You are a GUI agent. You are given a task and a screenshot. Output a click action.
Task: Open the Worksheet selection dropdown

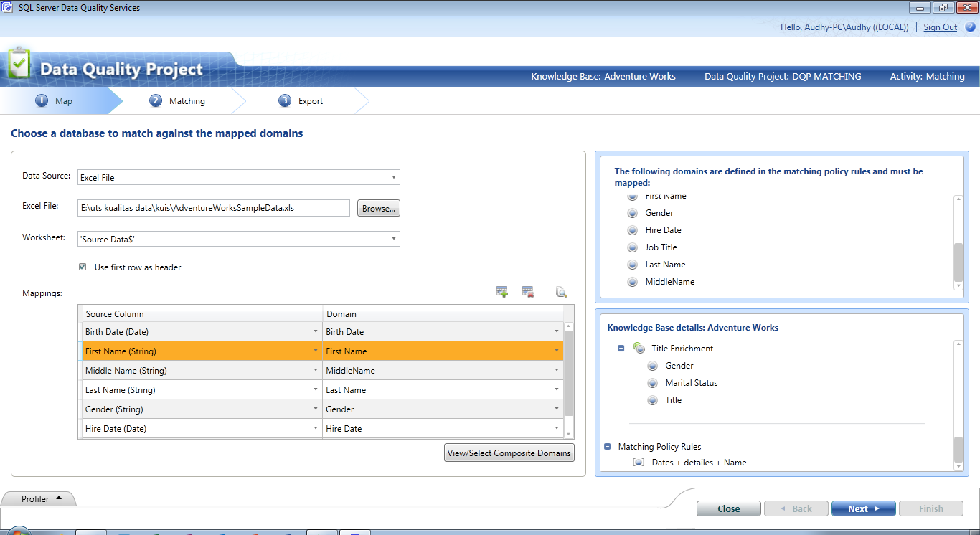[393, 237]
